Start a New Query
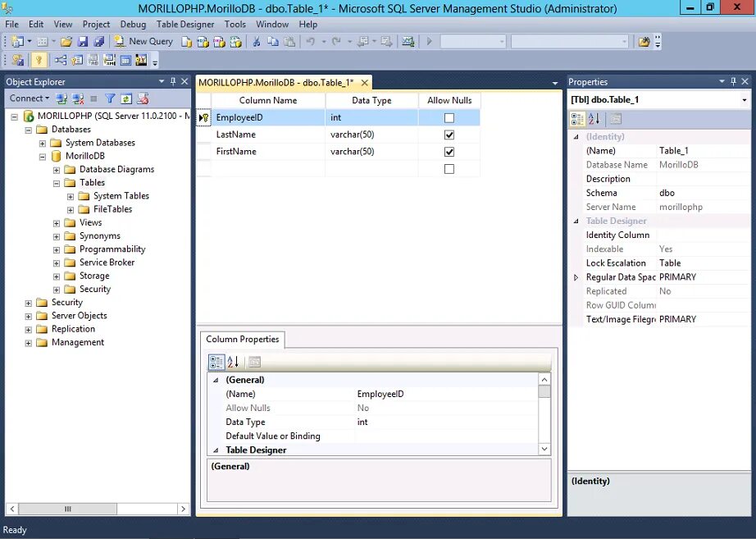Viewport: 756px width, 539px height. point(143,42)
